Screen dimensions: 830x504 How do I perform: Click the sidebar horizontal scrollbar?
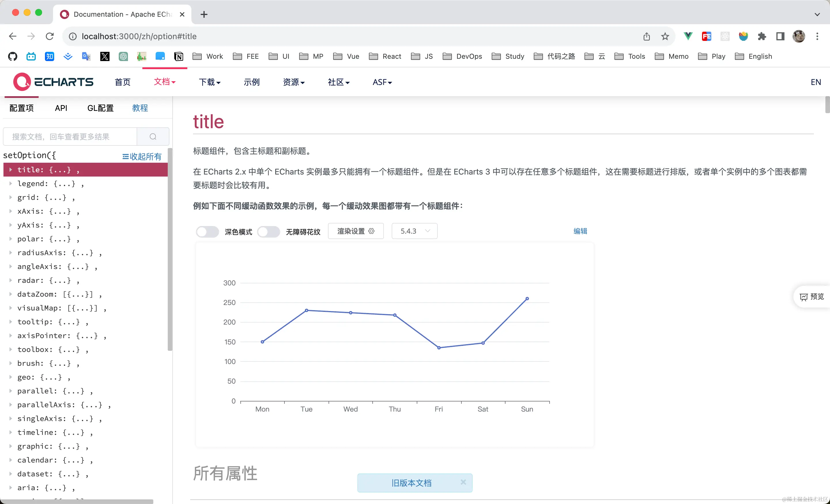tap(76, 501)
